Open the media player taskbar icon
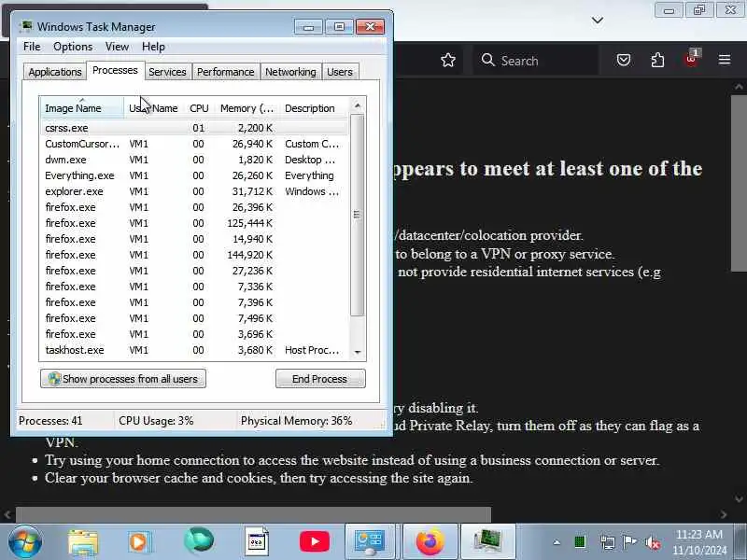Screen dimensions: 747x560 139,542
